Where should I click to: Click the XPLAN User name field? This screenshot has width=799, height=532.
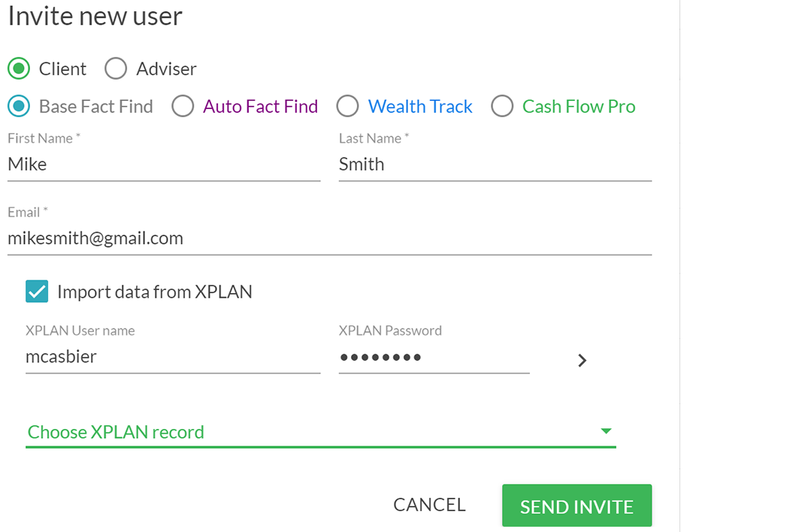(173, 357)
